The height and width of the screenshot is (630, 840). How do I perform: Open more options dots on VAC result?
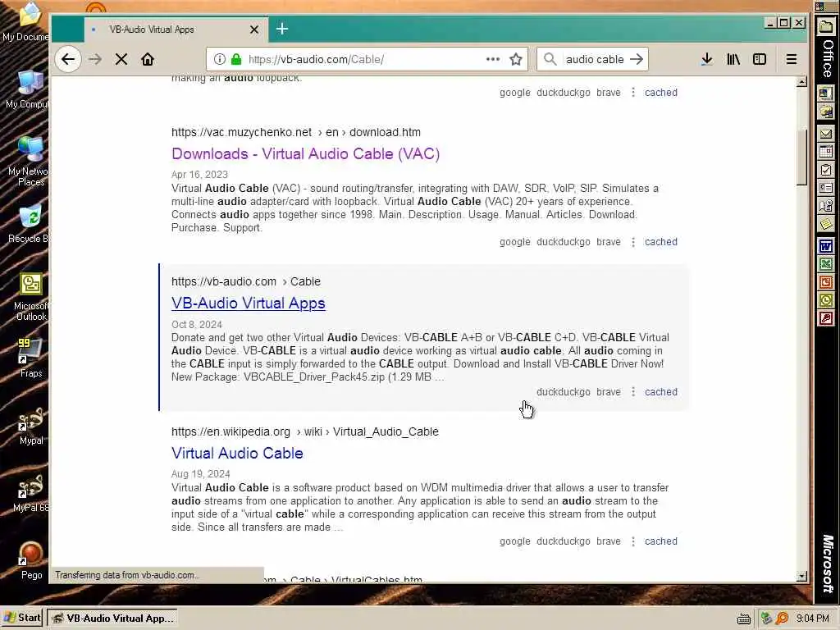(x=633, y=242)
